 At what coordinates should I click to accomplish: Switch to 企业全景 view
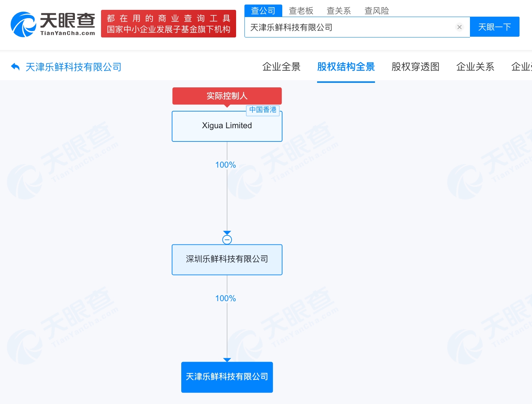[x=281, y=67]
